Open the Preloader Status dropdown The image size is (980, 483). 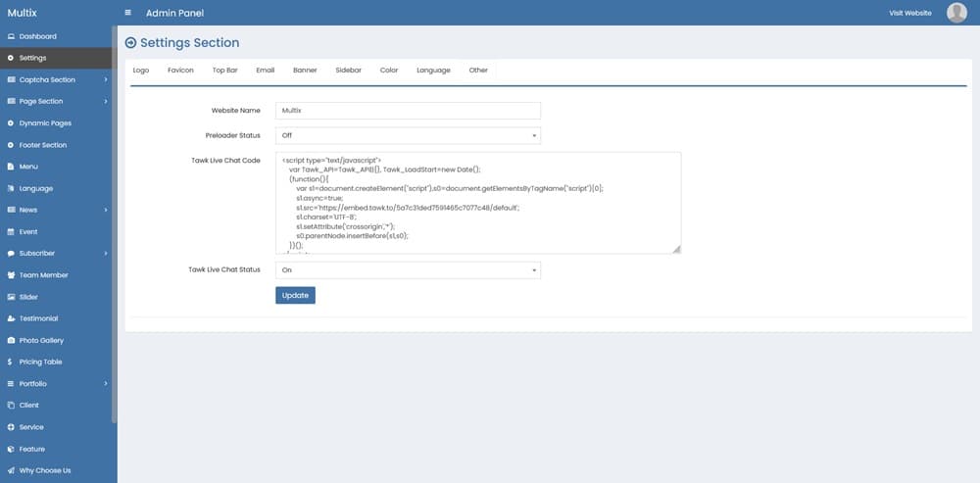(x=408, y=135)
